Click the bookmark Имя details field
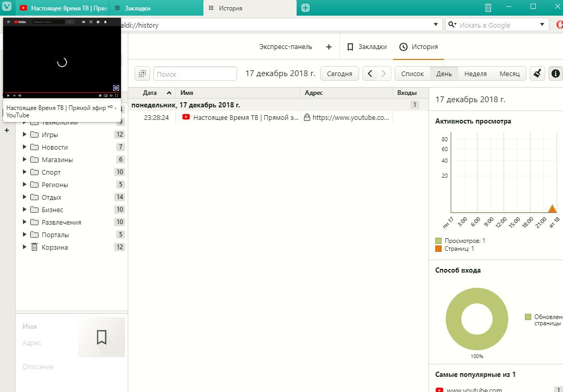The width and height of the screenshot is (563, 392). tap(48, 326)
